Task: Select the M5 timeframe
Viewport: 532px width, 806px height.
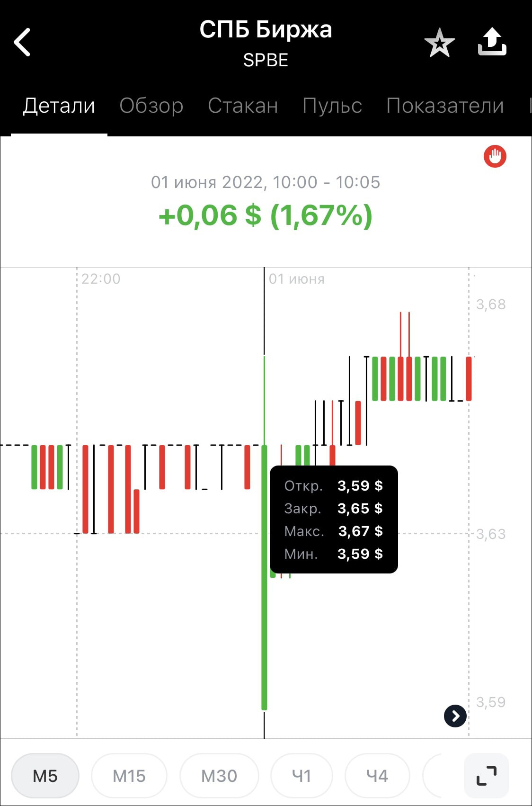Action: click(x=45, y=776)
